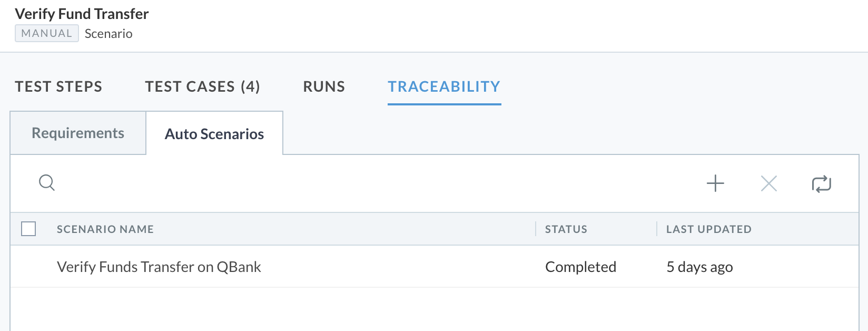The height and width of the screenshot is (331, 868).
Task: Sort by SCENARIO NAME column header
Action: coord(105,229)
